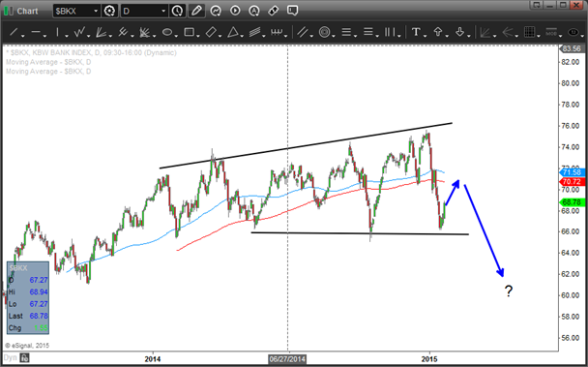The width and height of the screenshot is (588, 367).
Task: Open the studies chart-line circle icon
Action: (x=216, y=11)
